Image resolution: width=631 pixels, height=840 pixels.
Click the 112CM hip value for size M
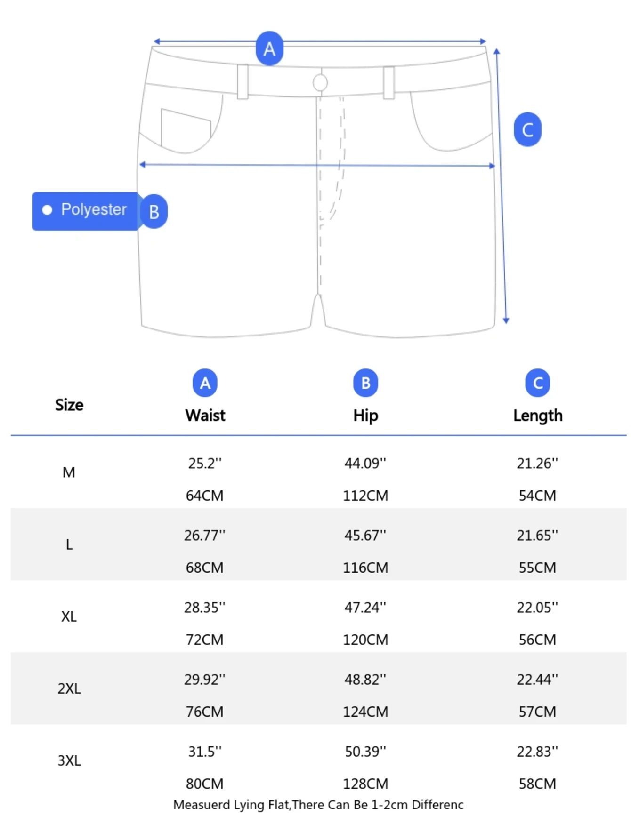pos(365,496)
